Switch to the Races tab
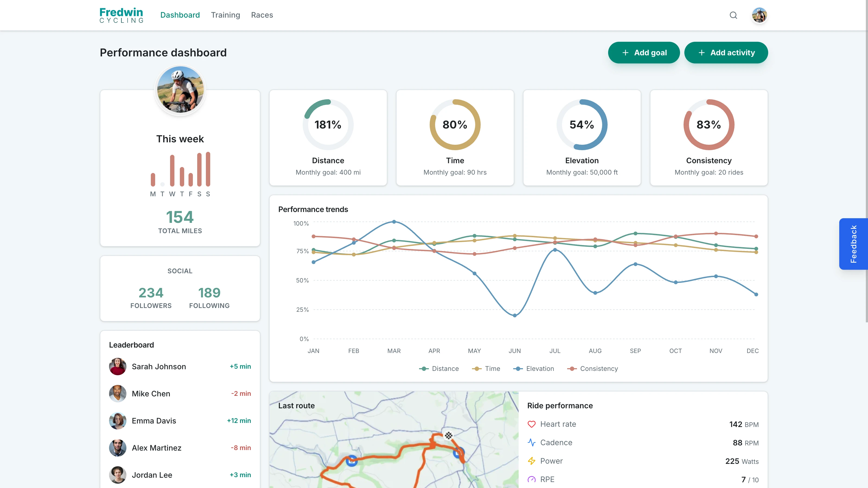The width and height of the screenshot is (868, 488). (262, 15)
